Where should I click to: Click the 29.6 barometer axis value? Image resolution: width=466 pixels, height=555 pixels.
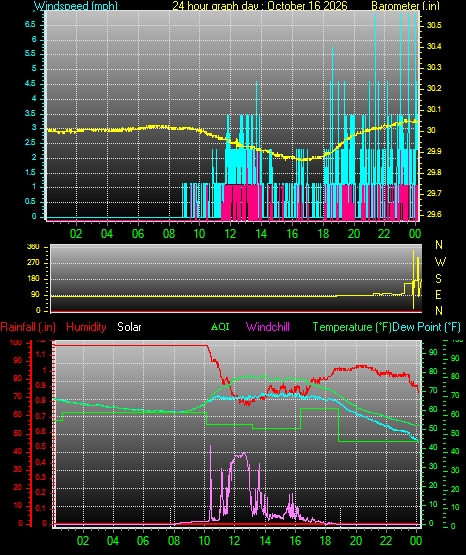coord(434,214)
